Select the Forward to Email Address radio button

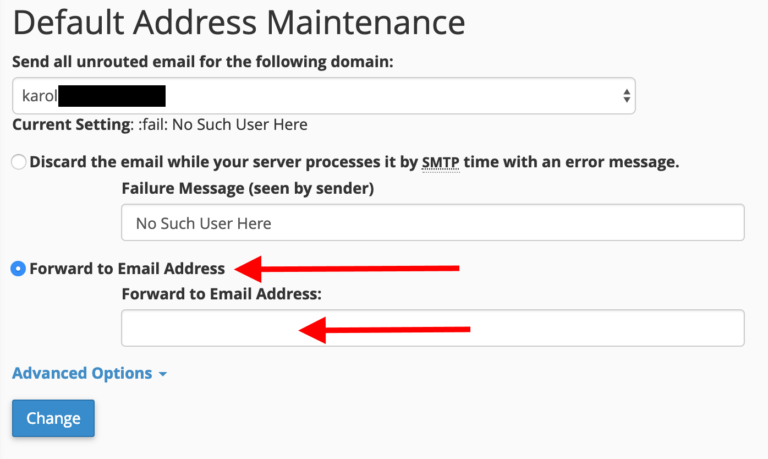coord(19,269)
